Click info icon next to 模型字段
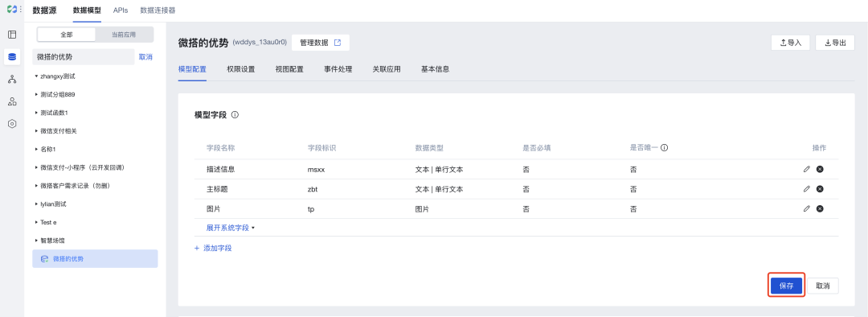This screenshot has height=317, width=868. [x=235, y=115]
